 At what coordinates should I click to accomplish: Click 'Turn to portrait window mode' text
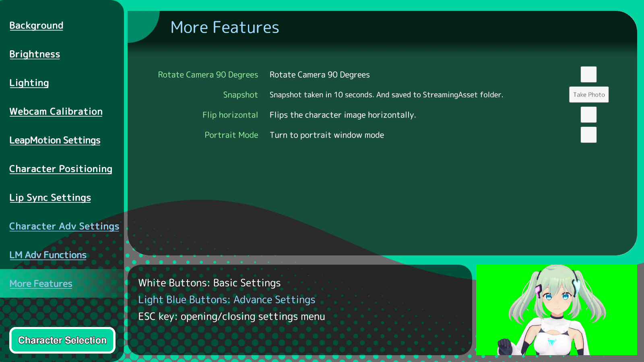pyautogui.click(x=327, y=135)
